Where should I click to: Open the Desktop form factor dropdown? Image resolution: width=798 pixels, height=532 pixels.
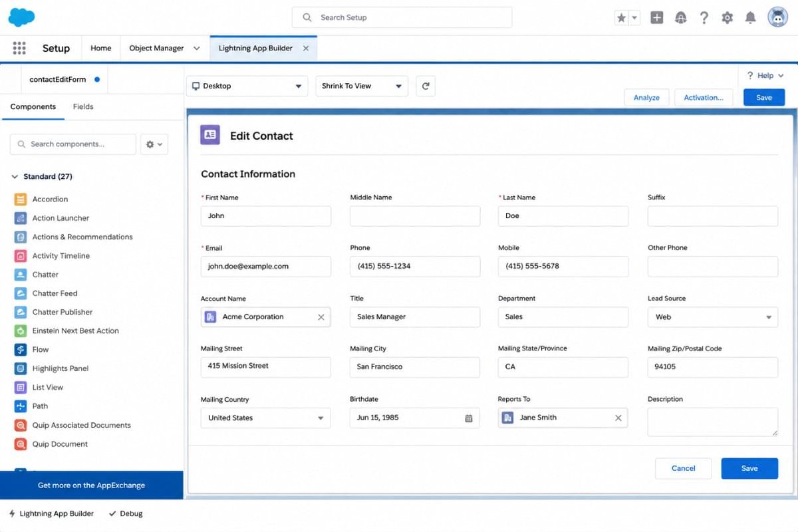pyautogui.click(x=247, y=86)
